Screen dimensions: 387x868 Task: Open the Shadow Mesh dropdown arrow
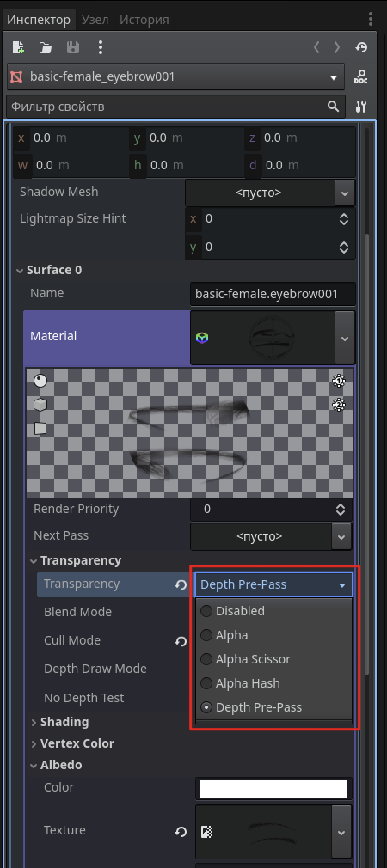[344, 193]
